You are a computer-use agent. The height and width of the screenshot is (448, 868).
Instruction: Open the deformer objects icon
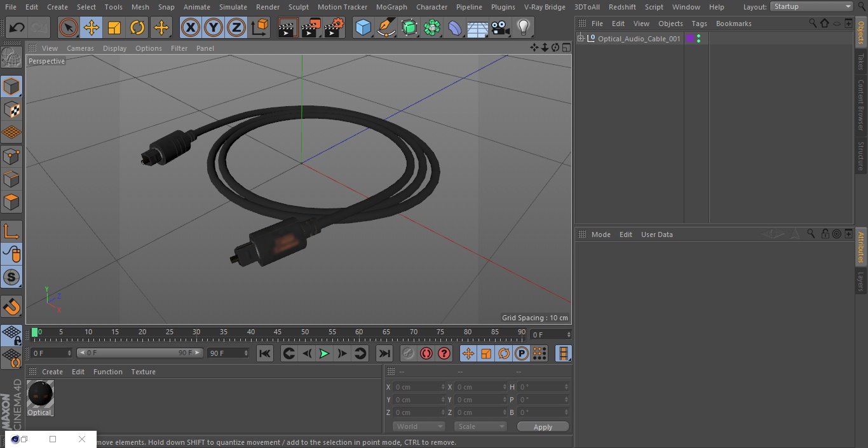click(x=455, y=27)
